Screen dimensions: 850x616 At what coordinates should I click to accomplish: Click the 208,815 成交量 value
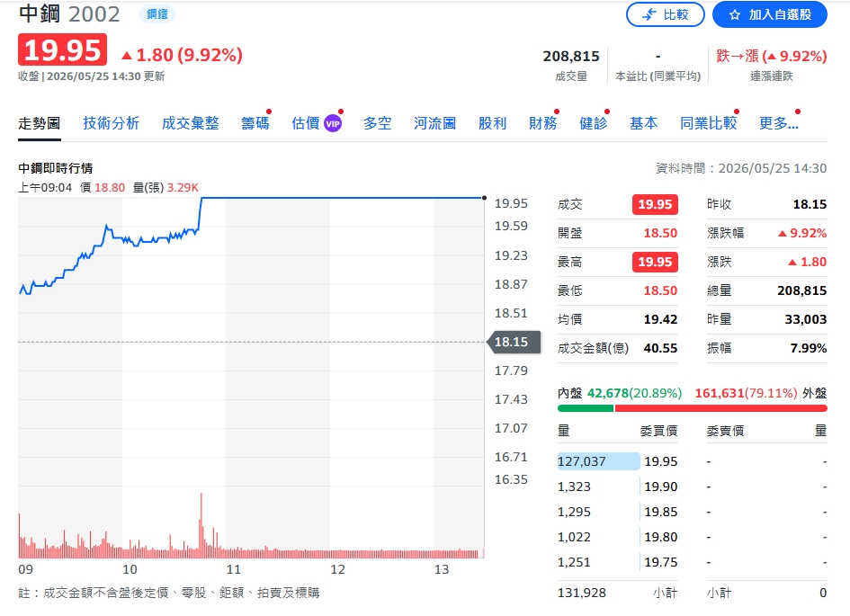click(x=571, y=57)
